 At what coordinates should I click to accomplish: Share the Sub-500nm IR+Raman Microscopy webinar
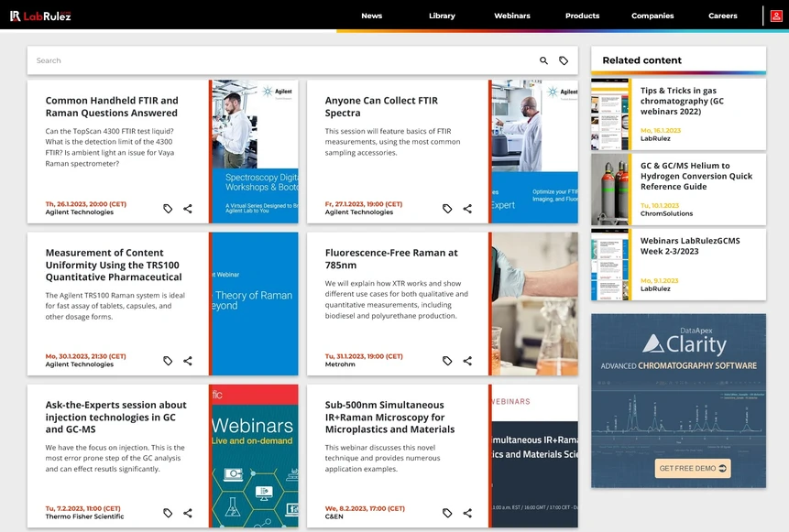(x=467, y=513)
